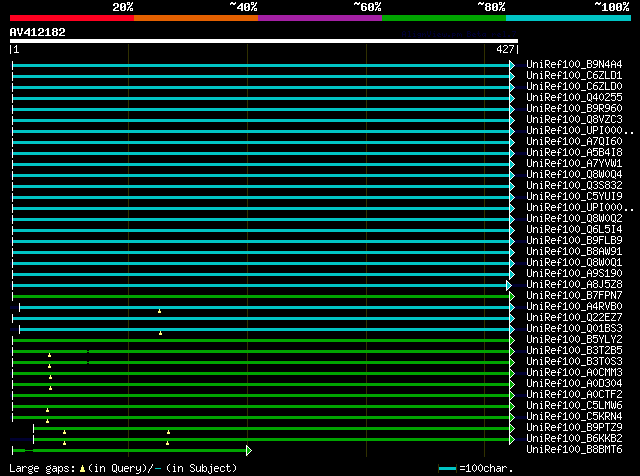Screen dimensions: 640x476
Task: Click the purple ~60% segment of the identity scale
Action: point(320,18)
